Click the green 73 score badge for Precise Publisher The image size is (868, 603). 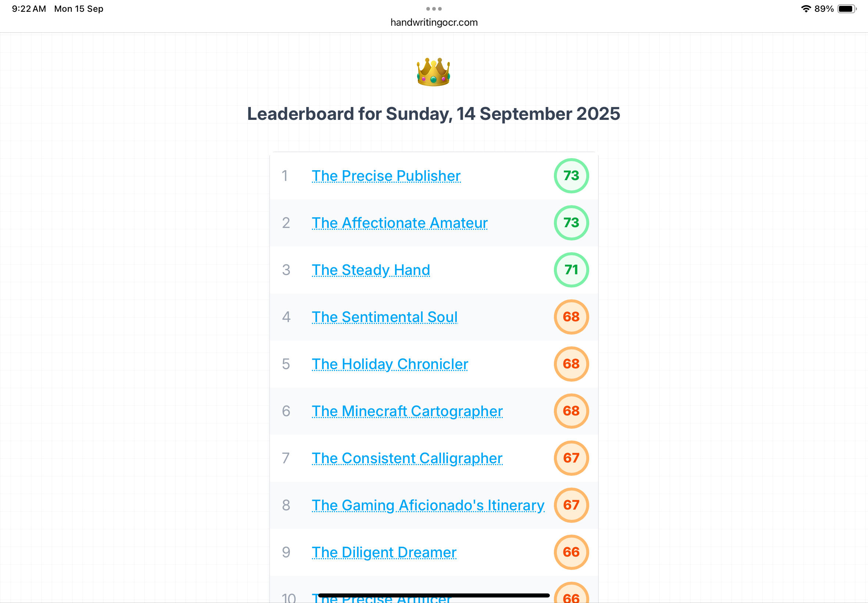point(571,176)
